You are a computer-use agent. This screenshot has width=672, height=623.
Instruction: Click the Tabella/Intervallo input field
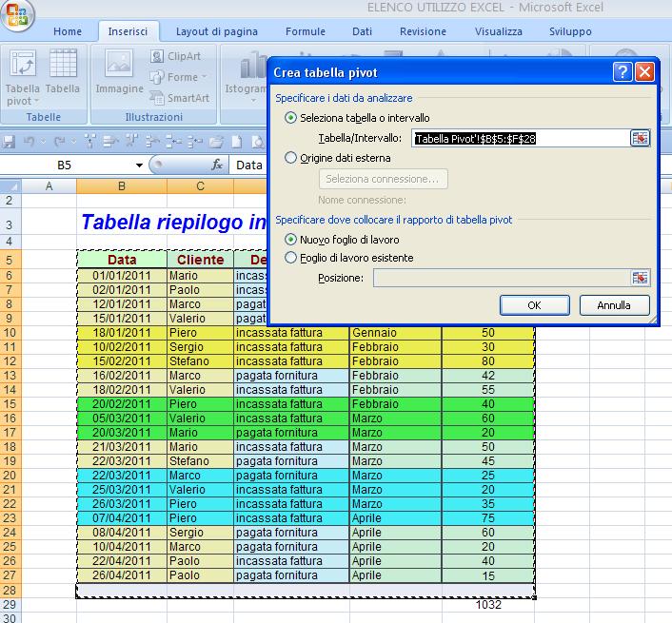point(521,138)
